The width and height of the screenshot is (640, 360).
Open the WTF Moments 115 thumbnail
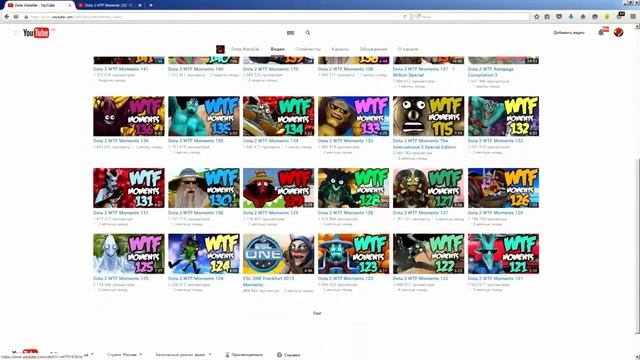click(429, 116)
